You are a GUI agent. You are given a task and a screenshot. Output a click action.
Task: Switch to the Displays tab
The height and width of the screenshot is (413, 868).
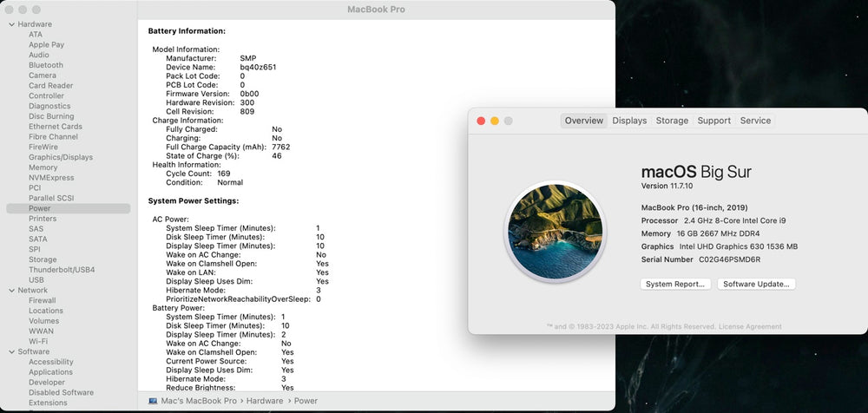pos(629,121)
